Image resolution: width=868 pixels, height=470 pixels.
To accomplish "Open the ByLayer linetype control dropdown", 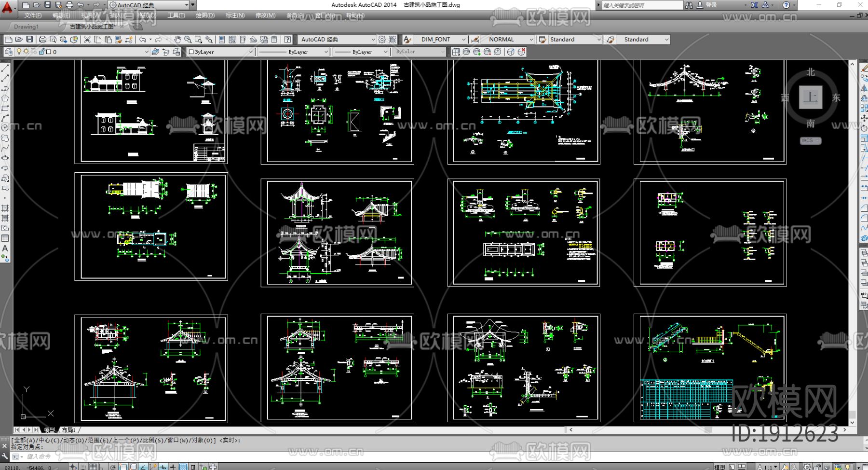I will pyautogui.click(x=326, y=52).
